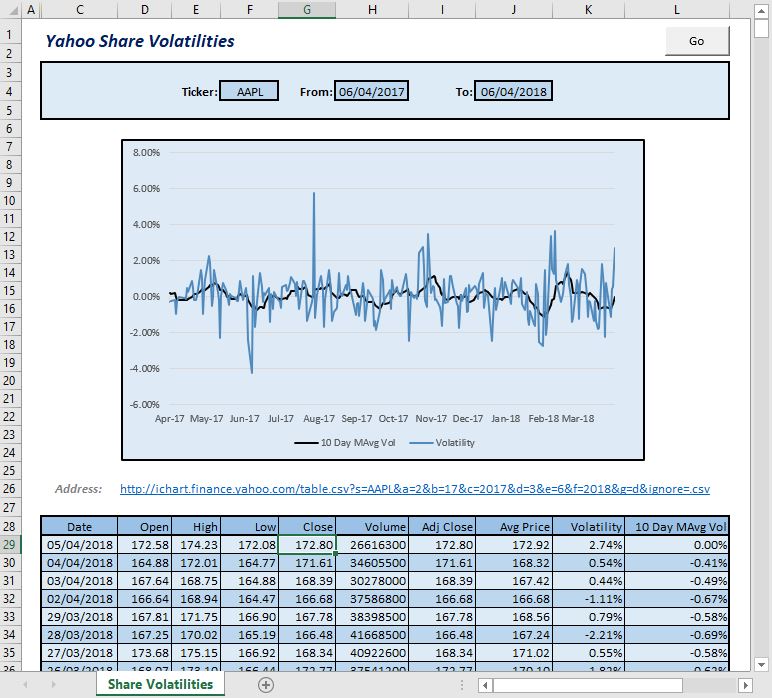The width and height of the screenshot is (772, 698).
Task: Select row 29 header
Action: 10,544
